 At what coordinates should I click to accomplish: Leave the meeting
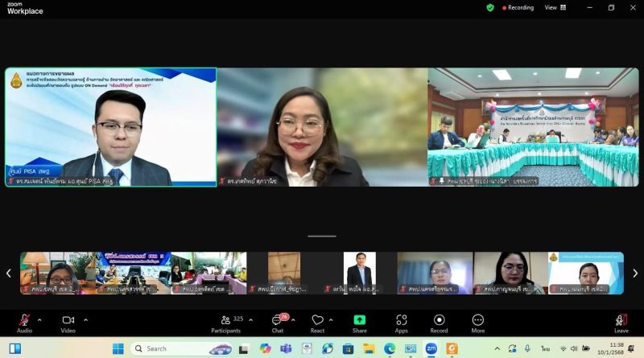coord(621,321)
